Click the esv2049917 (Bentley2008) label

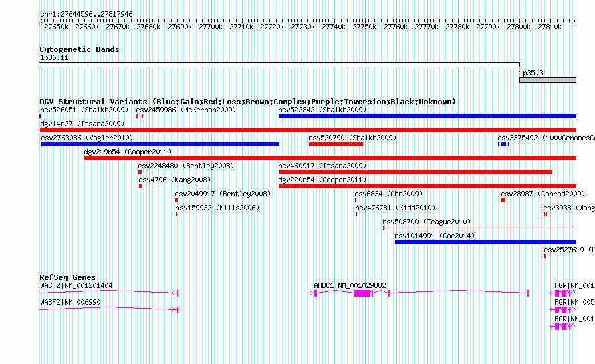[223, 194]
